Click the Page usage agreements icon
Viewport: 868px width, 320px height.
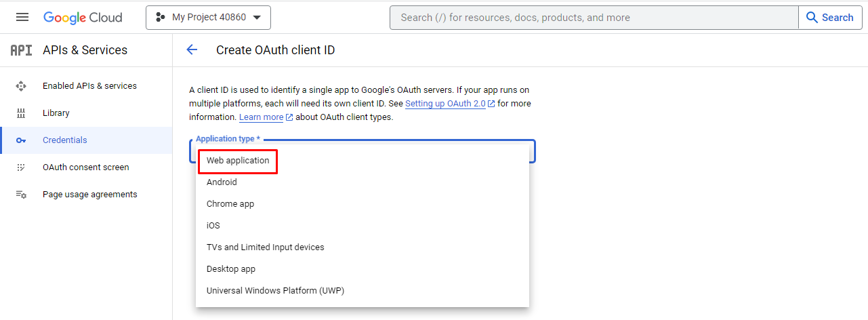point(21,195)
